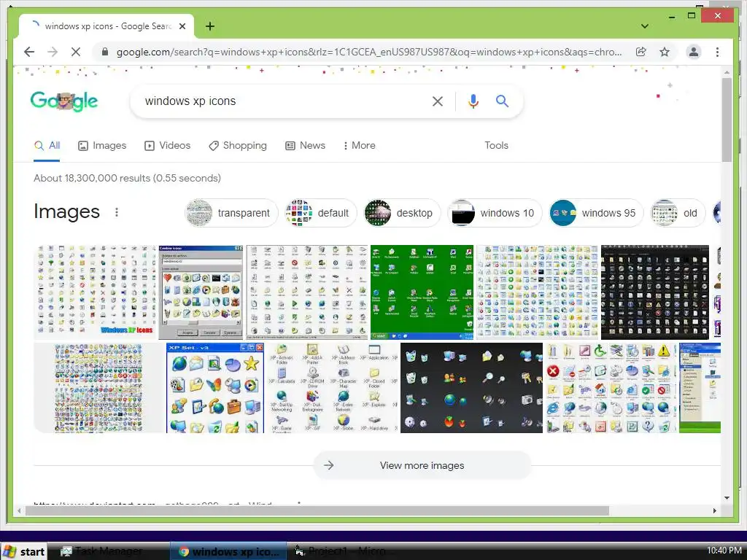Screen dimensions: 747x560
Task: Switch to the News tab
Action: [x=305, y=146]
